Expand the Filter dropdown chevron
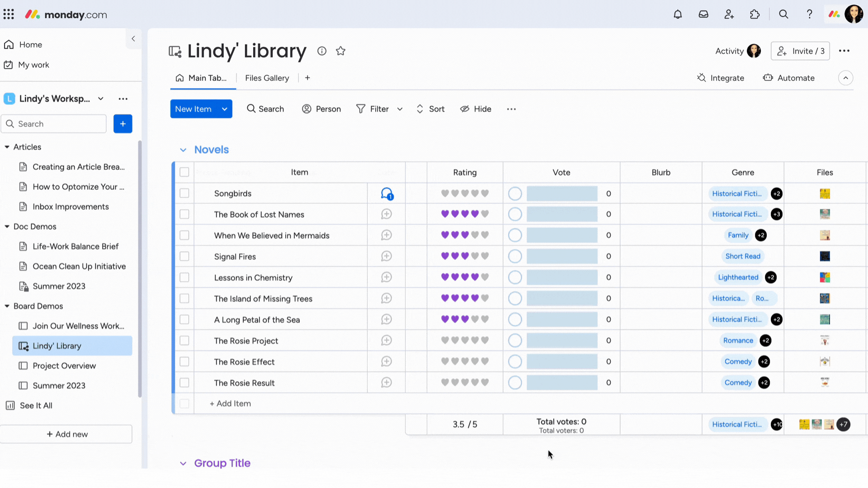 point(401,108)
